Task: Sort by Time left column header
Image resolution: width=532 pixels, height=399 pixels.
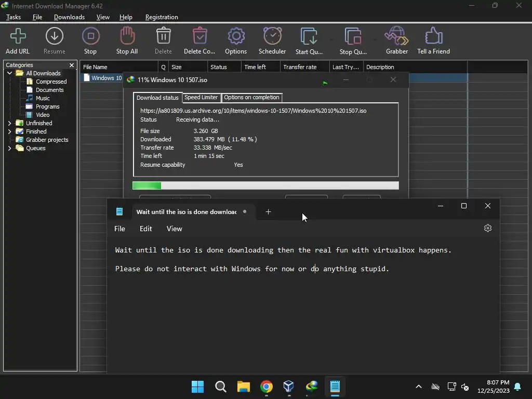Action: 261,67
